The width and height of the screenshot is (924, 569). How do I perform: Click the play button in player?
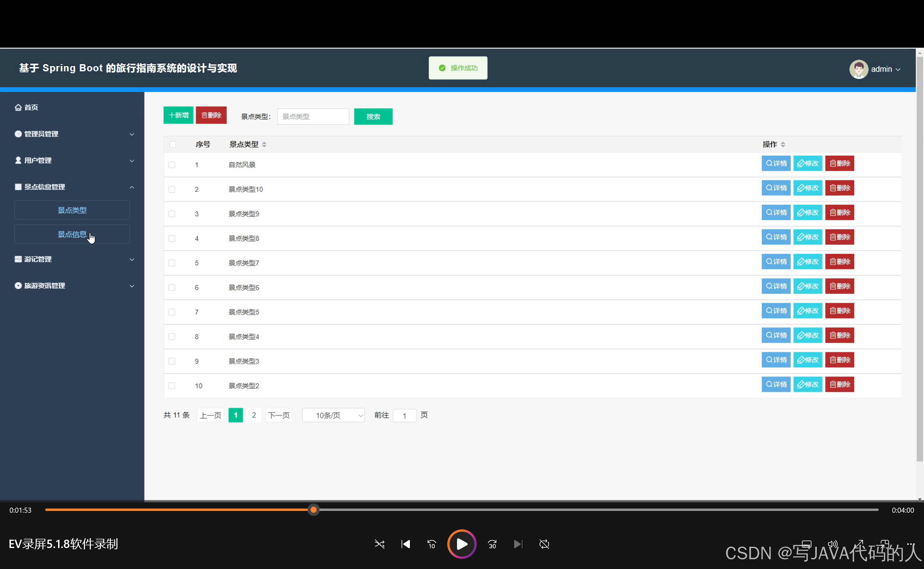[x=461, y=544]
